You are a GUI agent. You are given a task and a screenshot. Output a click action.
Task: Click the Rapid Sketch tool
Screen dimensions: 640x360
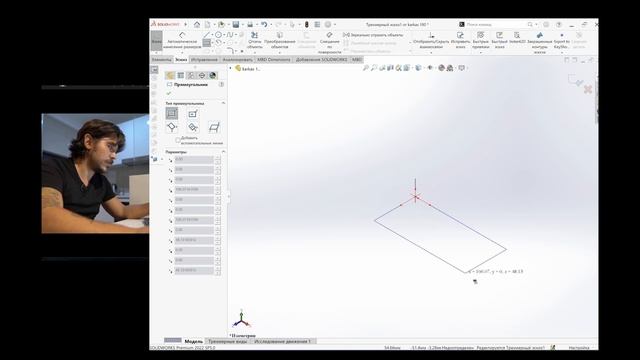[499, 41]
